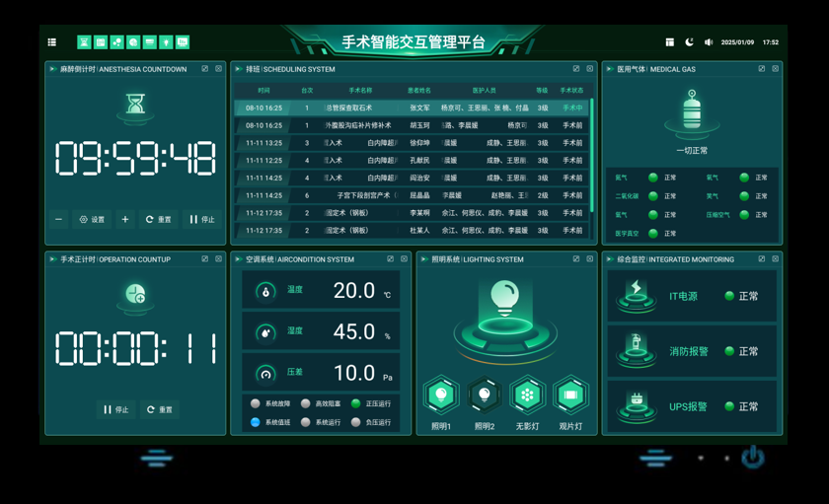Switch on the 照明2 light
829x504 pixels.
tap(485, 396)
